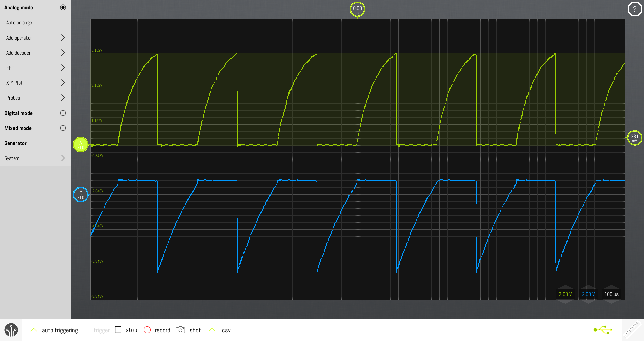Click the help question mark icon
Screen dimensions: 644x341
(x=634, y=9)
